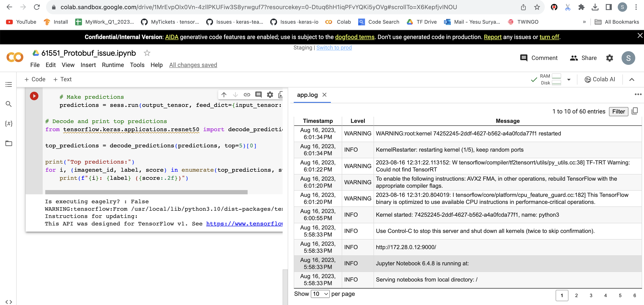Collapse the notebook header with the chevron
The image size is (644, 305).
point(632,79)
